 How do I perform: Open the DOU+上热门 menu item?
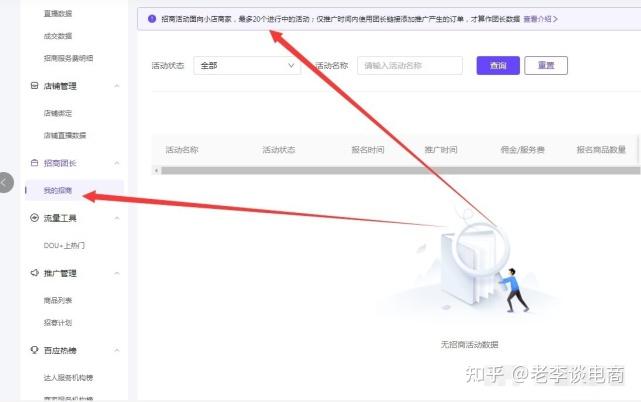64,245
